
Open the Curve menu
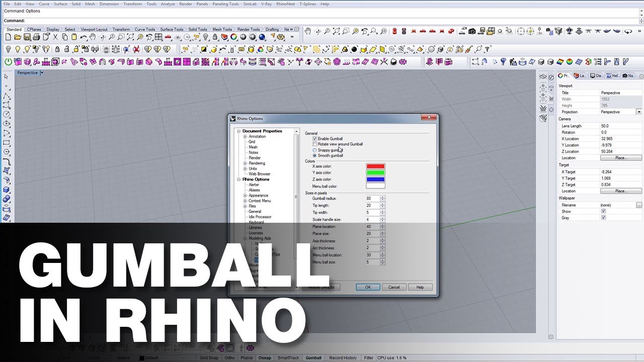(x=44, y=4)
